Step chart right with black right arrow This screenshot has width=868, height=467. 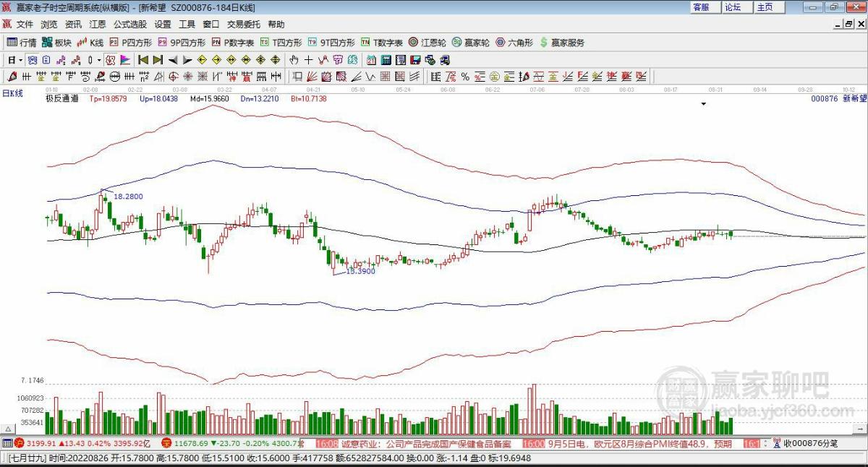pyautogui.click(x=187, y=59)
